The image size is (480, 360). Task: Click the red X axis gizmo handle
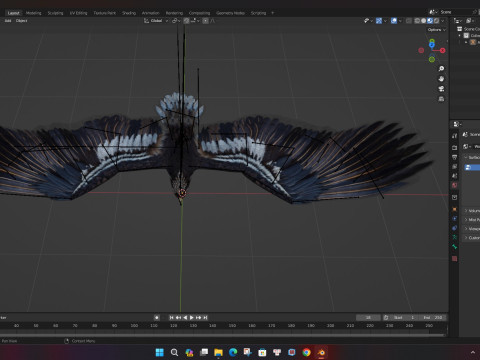coord(442,50)
